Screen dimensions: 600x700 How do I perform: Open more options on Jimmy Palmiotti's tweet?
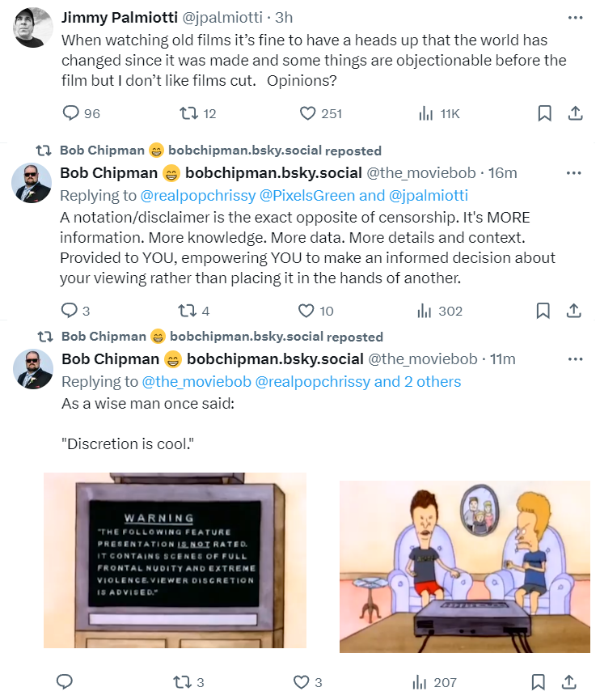tap(576, 18)
